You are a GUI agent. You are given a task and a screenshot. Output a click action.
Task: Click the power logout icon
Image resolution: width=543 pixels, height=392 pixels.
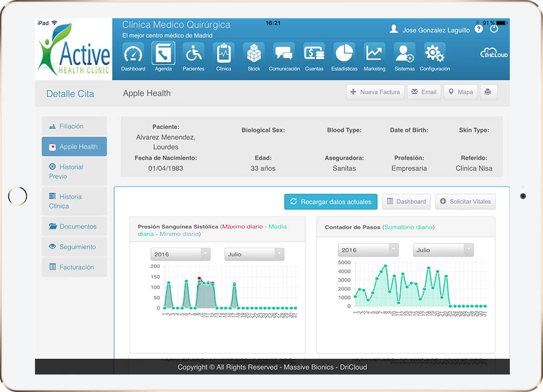(x=494, y=29)
